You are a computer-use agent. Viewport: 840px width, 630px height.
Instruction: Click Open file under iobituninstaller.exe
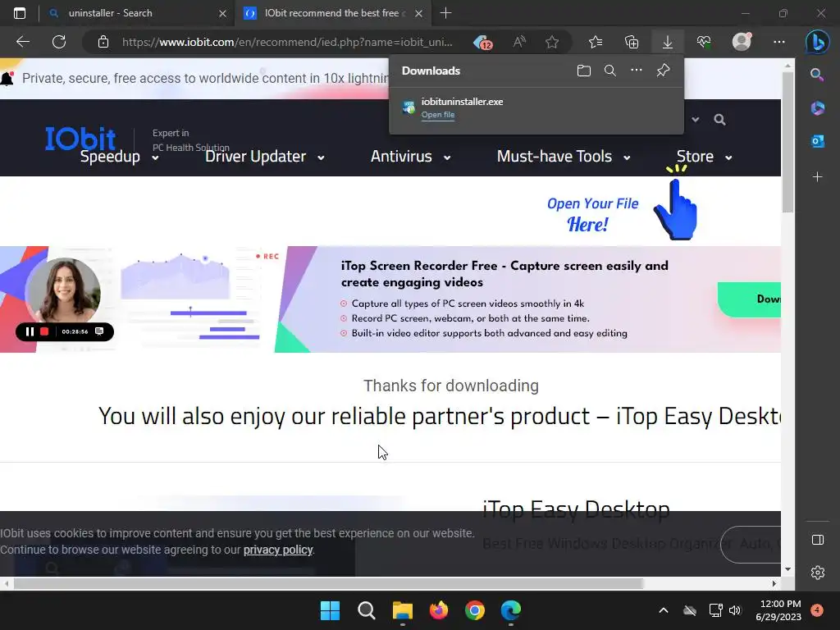[438, 115]
